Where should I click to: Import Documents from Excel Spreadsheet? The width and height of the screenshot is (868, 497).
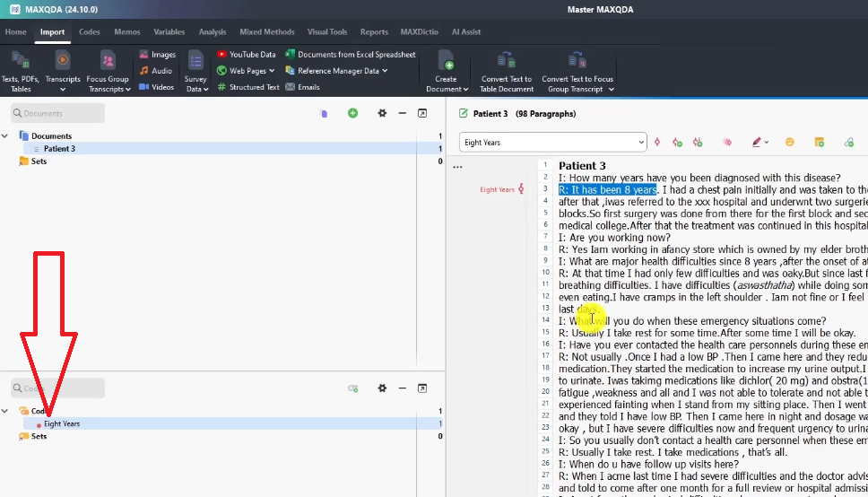tap(291, 55)
